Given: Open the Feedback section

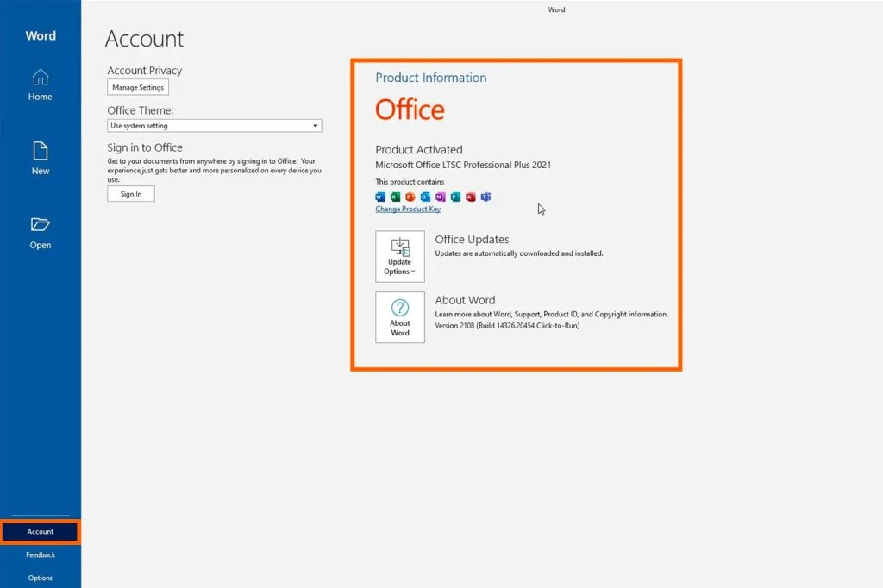Looking at the screenshot, I should 40,554.
